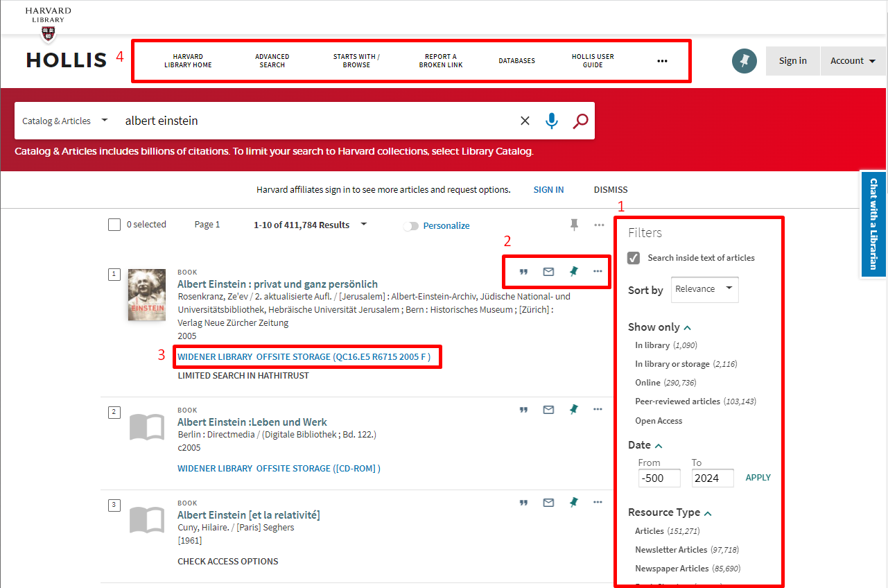
Task: Toggle the Personalize switch
Action: [x=411, y=226]
